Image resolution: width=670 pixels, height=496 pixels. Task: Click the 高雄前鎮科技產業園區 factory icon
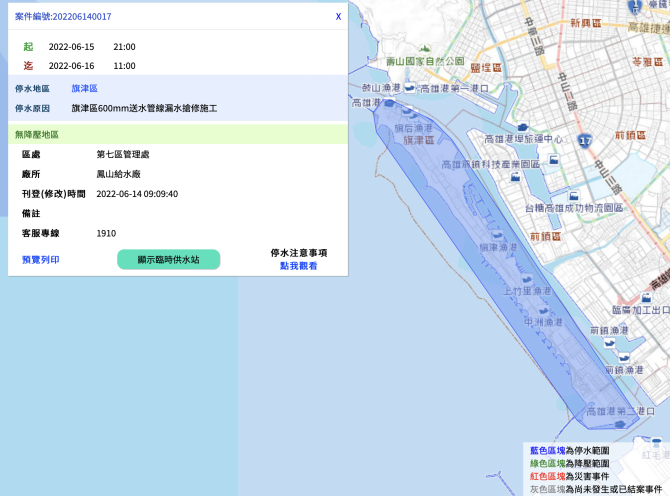click(515, 176)
